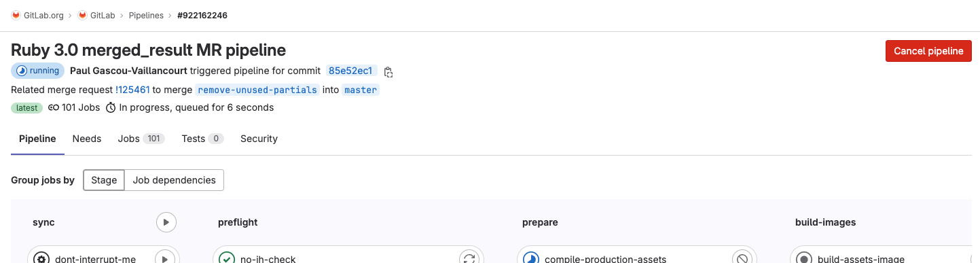Play all manual jobs in sync stage
The image size is (980, 263).
[x=166, y=222]
